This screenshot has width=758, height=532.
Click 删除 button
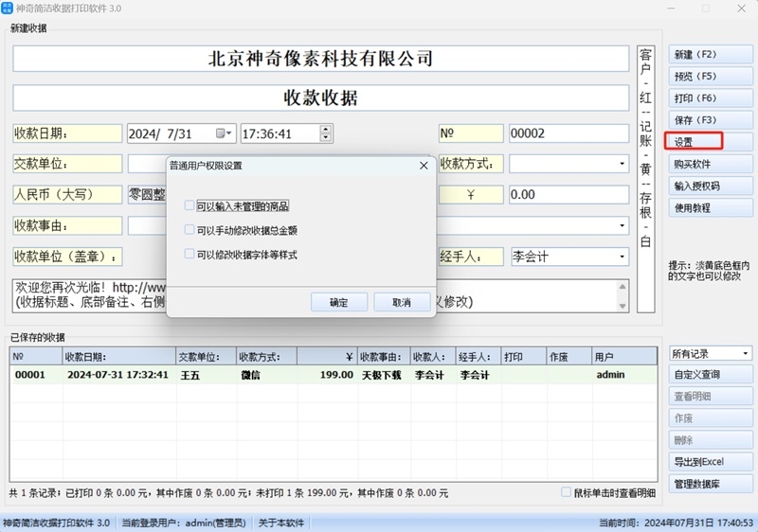pyautogui.click(x=711, y=440)
